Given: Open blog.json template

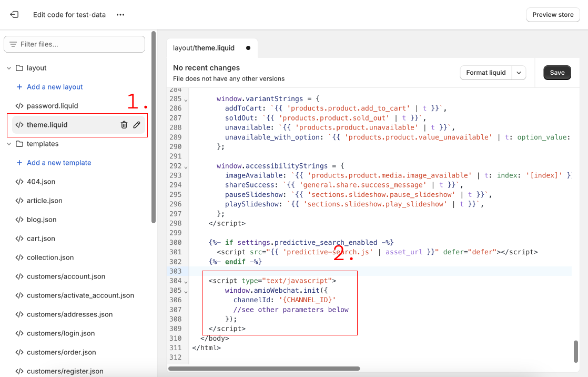Looking at the screenshot, I should (x=42, y=220).
